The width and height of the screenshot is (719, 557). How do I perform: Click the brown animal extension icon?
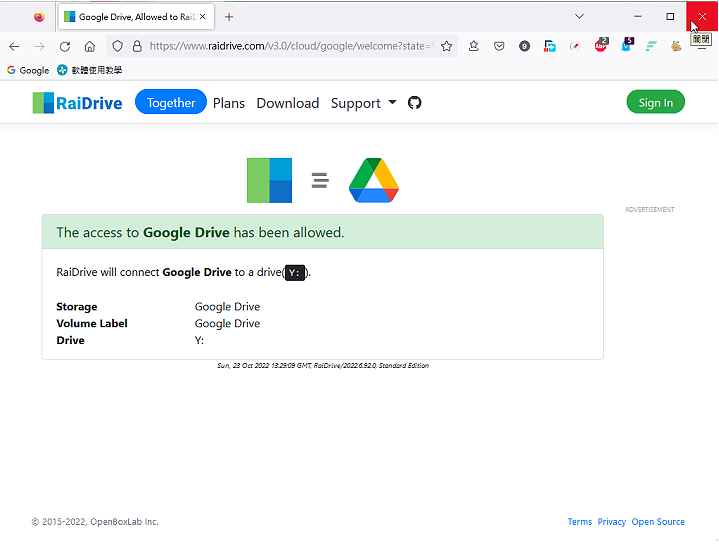pos(676,46)
